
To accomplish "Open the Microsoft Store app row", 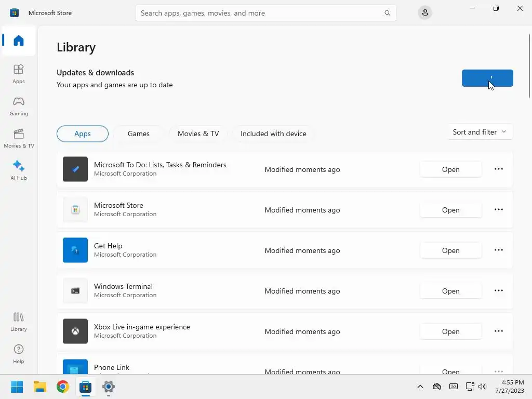I will pyautogui.click(x=450, y=210).
